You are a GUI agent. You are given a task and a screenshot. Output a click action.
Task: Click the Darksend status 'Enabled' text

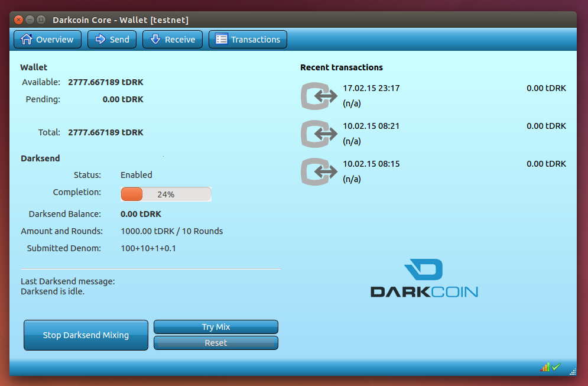[136, 175]
